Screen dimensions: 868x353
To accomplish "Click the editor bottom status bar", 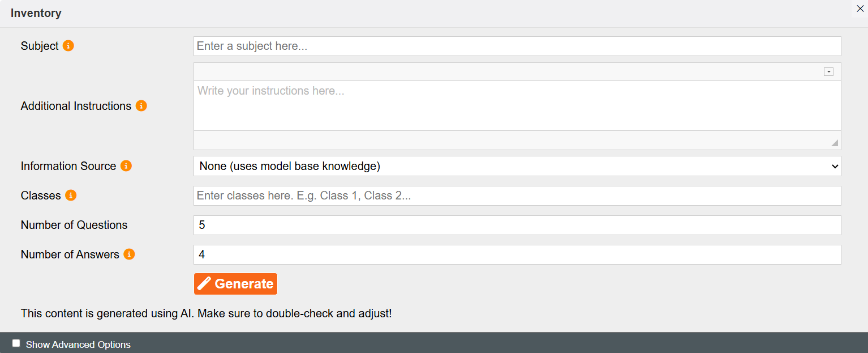I will pyautogui.click(x=517, y=141).
